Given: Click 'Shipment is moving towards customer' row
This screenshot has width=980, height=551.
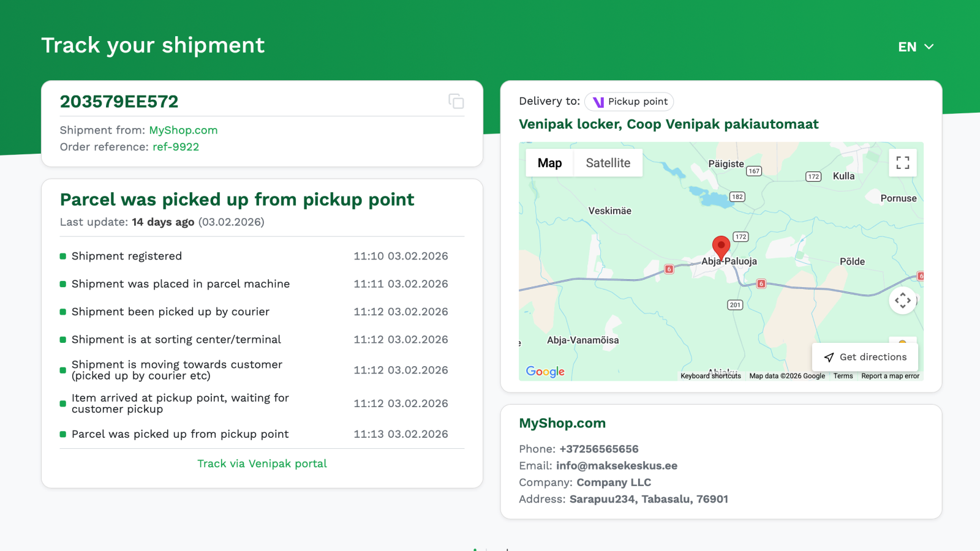Looking at the screenshot, I should click(x=262, y=370).
